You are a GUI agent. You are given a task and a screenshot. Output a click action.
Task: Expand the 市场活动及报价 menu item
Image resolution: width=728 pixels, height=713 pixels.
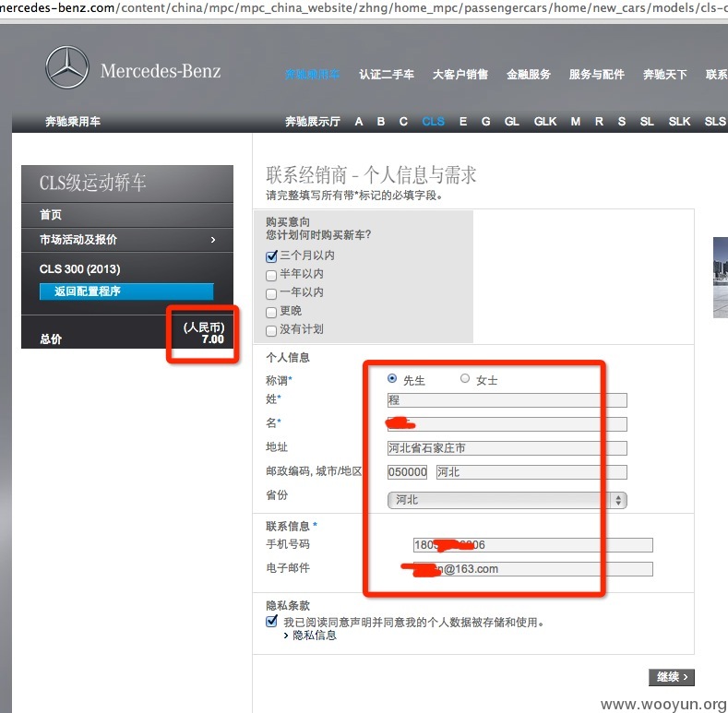[x=127, y=240]
